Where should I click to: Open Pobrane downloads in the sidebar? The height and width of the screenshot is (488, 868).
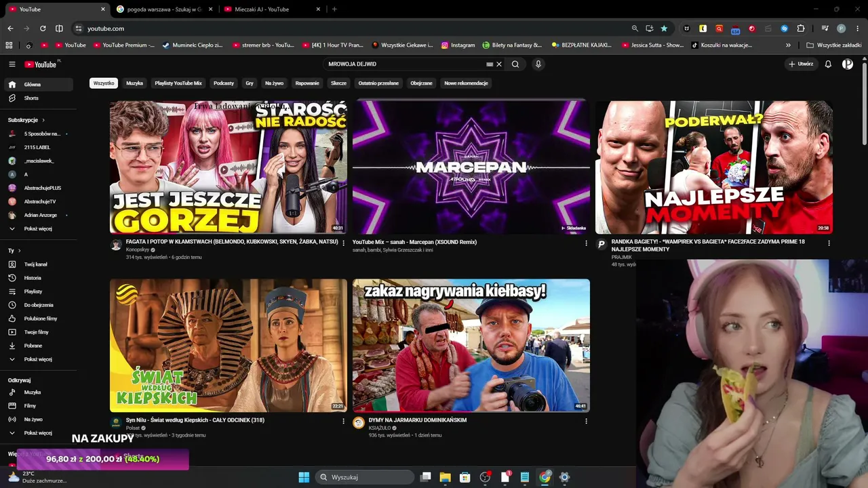(40, 346)
